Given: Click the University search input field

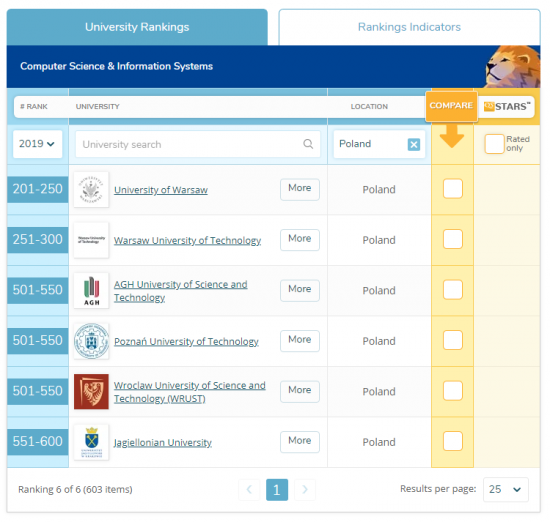Looking at the screenshot, I should click(197, 144).
